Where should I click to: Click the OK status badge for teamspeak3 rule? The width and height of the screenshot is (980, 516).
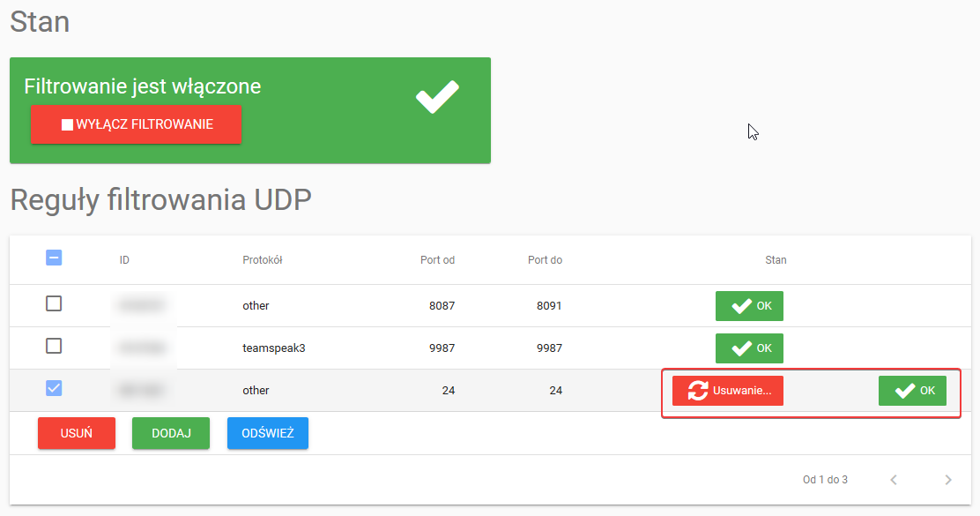pos(749,348)
